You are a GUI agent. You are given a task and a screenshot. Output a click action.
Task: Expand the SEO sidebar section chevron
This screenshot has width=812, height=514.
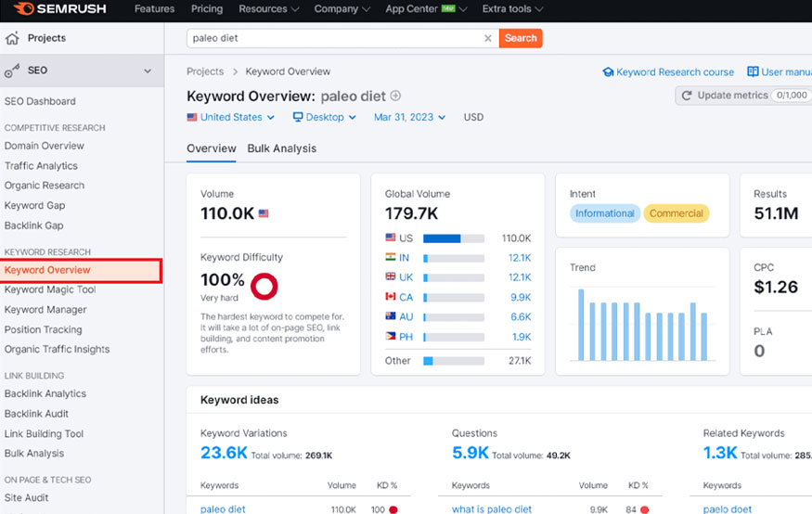(x=148, y=71)
